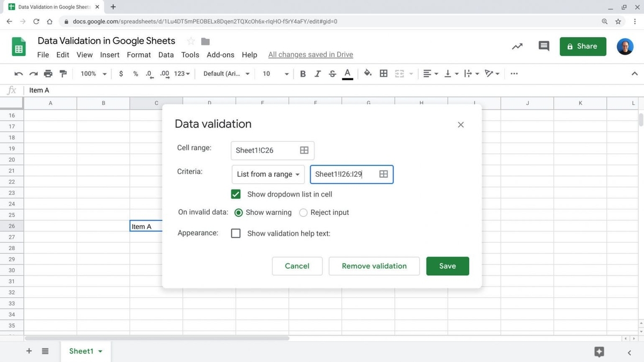The width and height of the screenshot is (644, 362).
Task: Select the Undo icon
Action: [18, 74]
